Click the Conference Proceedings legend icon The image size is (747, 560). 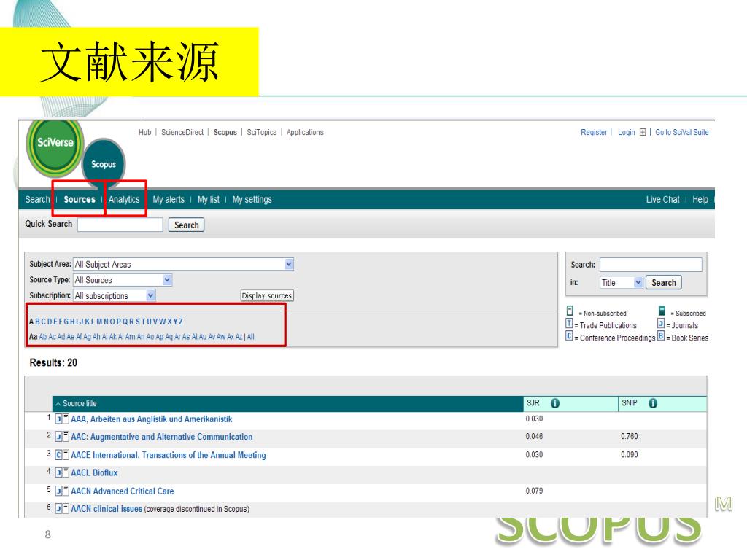[569, 335]
